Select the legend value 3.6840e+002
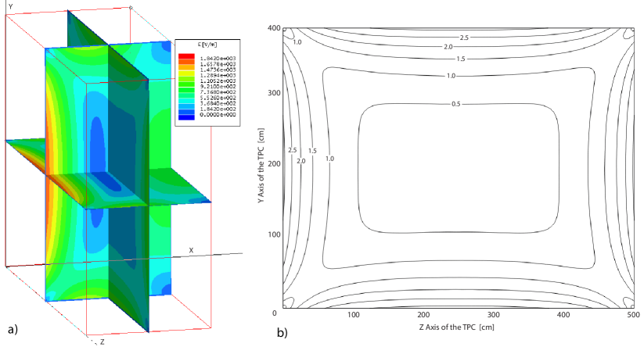The image size is (644, 347). (218, 103)
